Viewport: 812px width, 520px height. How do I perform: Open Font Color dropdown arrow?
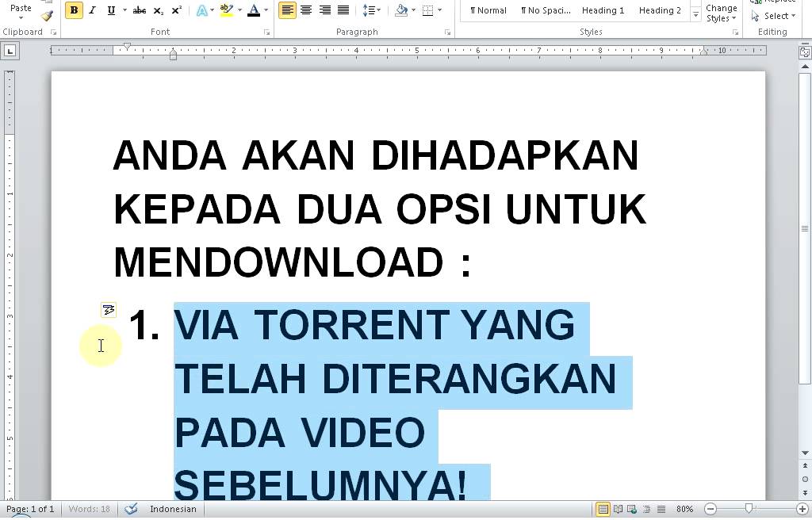[x=266, y=10]
